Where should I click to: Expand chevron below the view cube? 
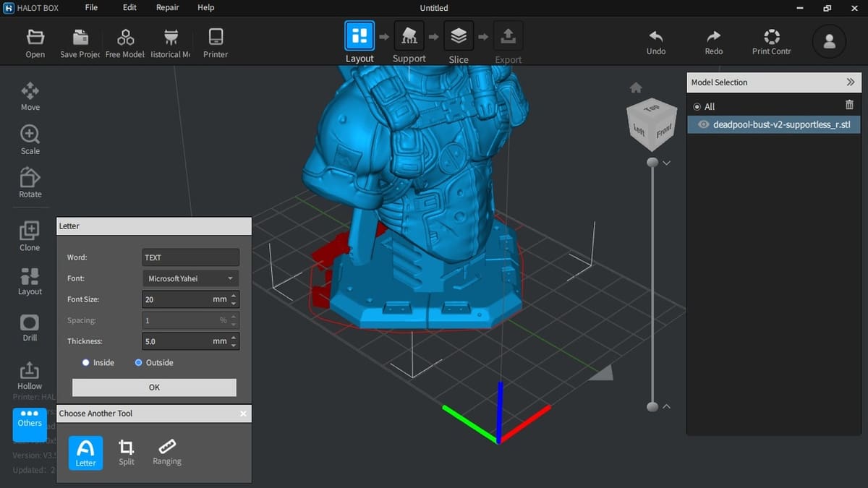(667, 163)
